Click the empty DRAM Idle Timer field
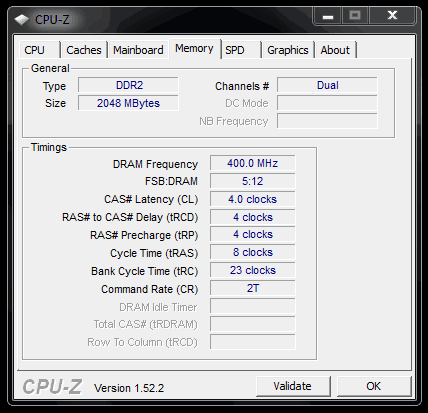 (x=253, y=306)
